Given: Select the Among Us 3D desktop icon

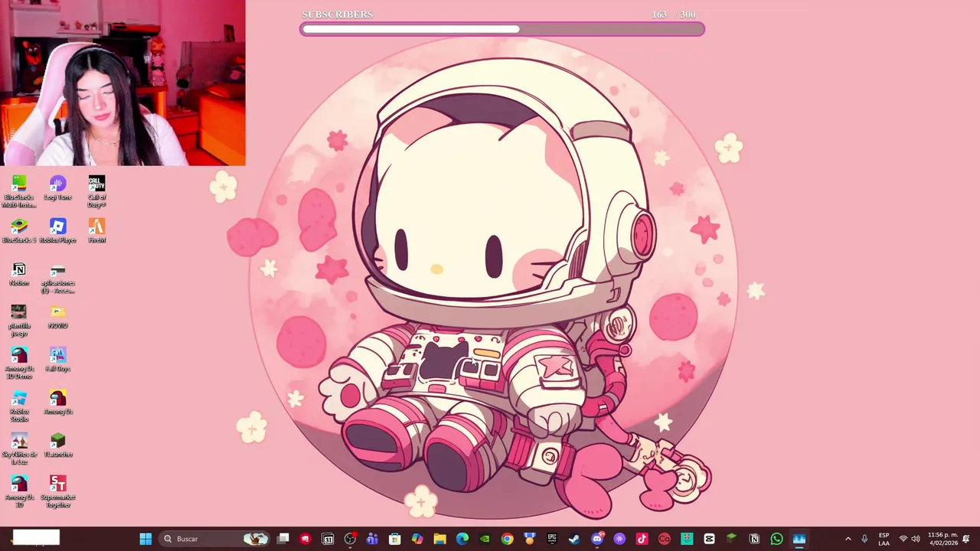Looking at the screenshot, I should point(19,492).
